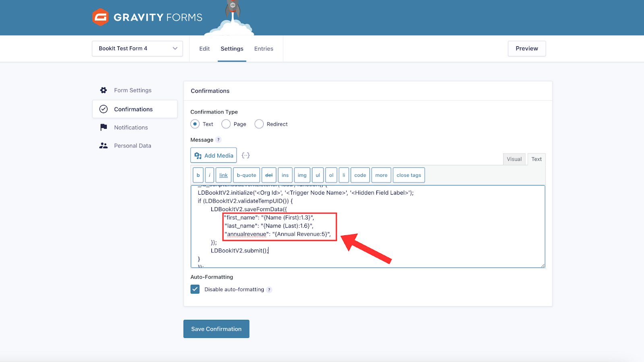
Task: Uncheck Disable auto-formatting checkbox
Action: [x=195, y=289]
